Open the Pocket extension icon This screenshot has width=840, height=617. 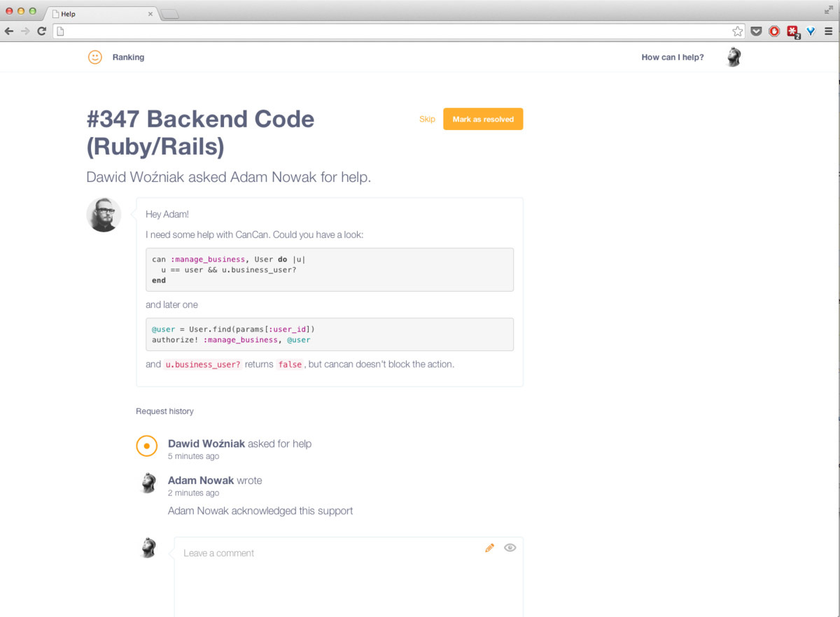tap(756, 31)
